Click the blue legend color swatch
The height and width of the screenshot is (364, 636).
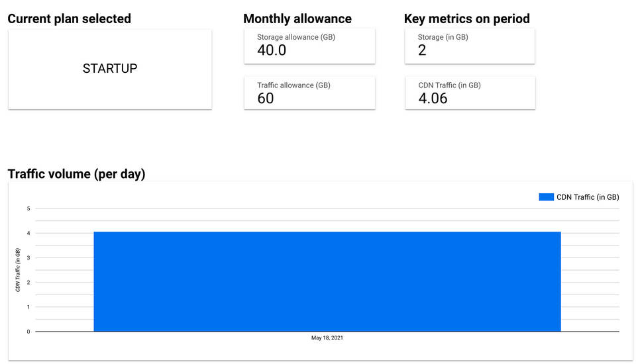click(546, 197)
